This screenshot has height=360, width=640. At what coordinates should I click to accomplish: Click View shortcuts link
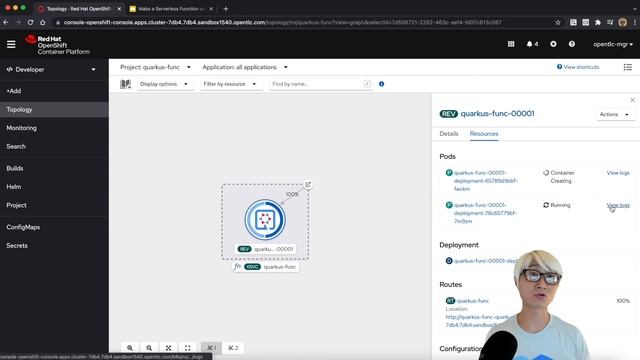[x=578, y=67]
